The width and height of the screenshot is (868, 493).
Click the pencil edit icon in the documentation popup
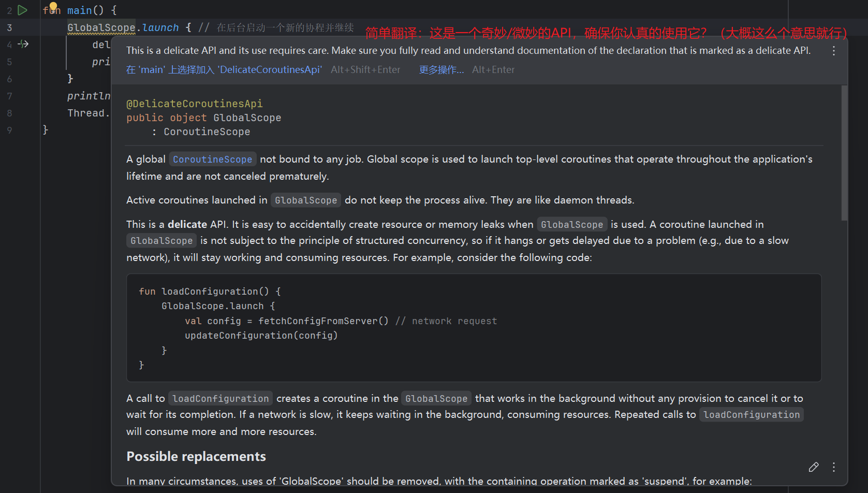click(814, 467)
